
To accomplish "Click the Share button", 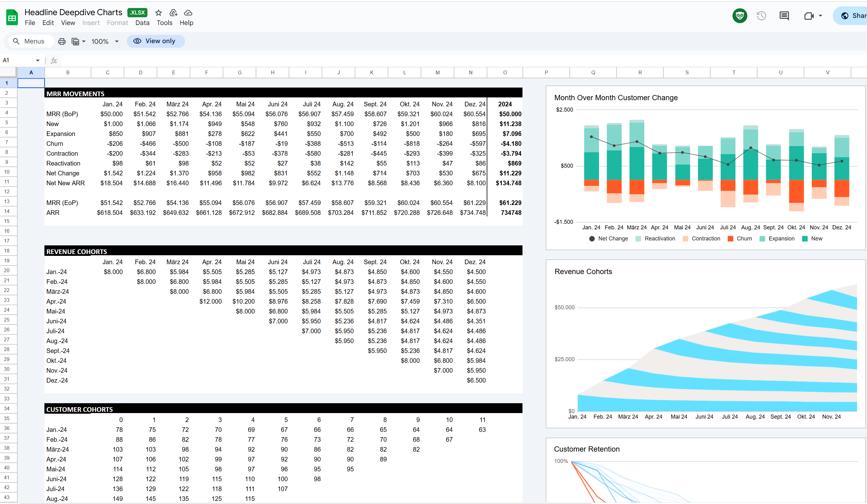I will tap(853, 15).
